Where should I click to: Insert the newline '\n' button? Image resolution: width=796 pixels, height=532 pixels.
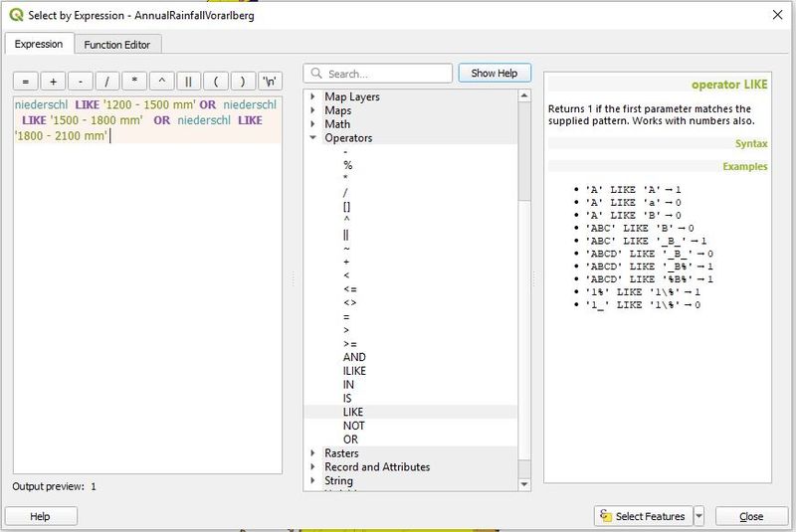tap(270, 81)
